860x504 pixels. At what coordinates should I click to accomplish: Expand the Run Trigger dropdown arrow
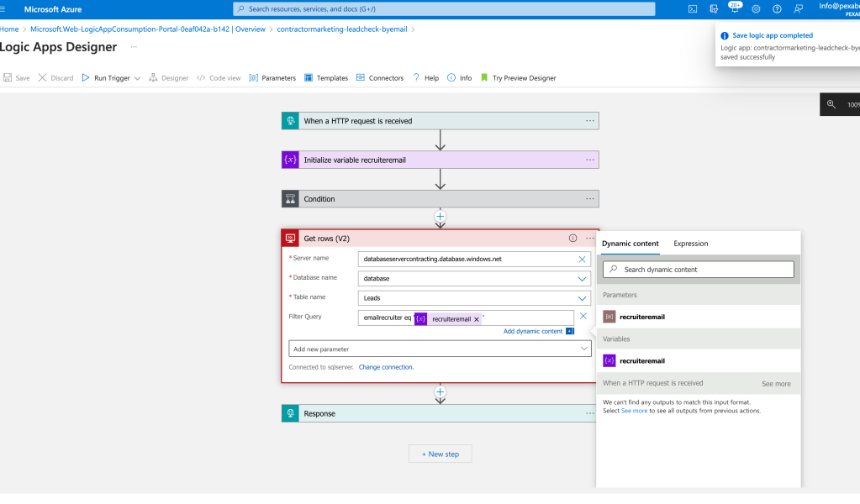click(137, 78)
